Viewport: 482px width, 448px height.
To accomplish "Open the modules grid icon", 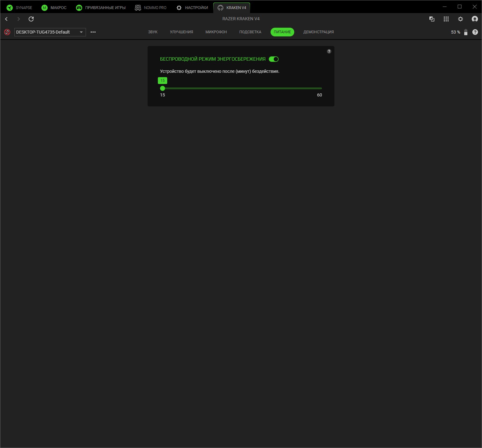I will point(446,19).
